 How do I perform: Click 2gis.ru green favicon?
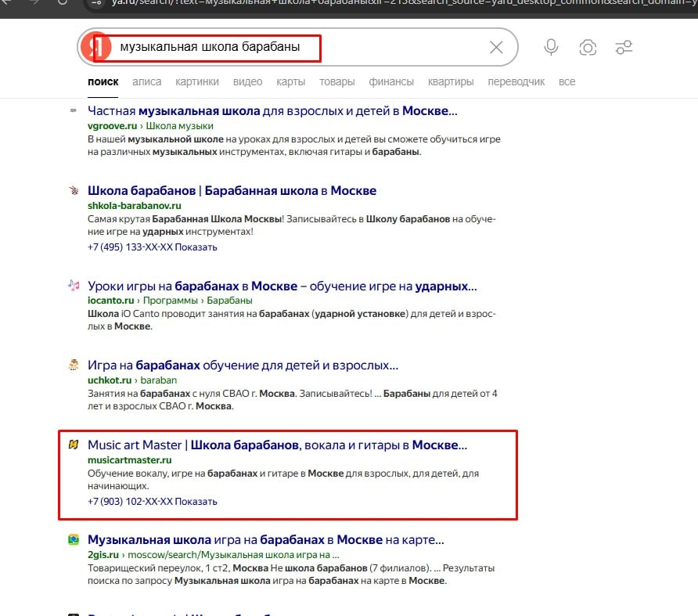[x=74, y=539]
